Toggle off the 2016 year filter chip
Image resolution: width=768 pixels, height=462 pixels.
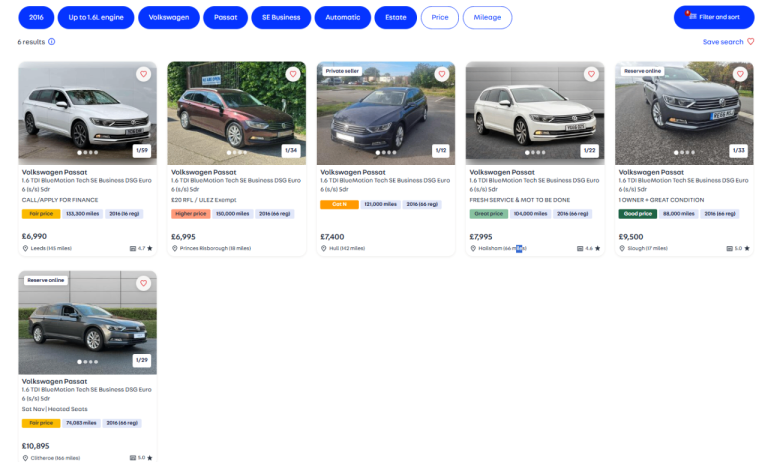(36, 17)
